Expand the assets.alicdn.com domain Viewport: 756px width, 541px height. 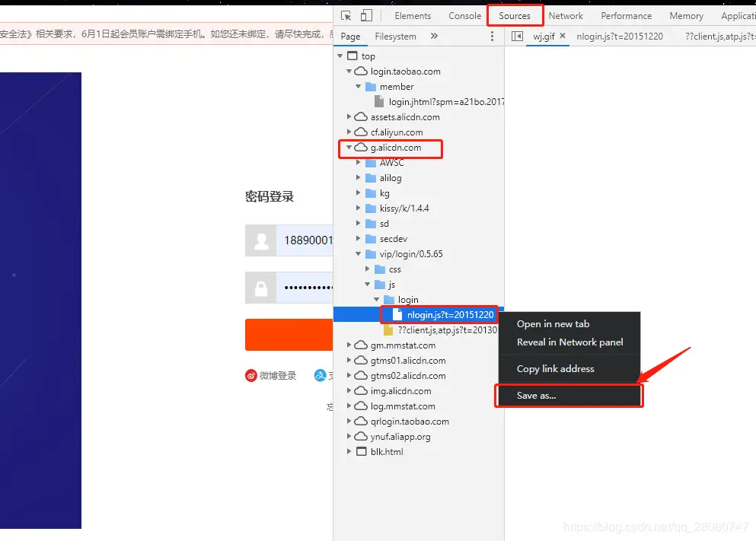[349, 117]
